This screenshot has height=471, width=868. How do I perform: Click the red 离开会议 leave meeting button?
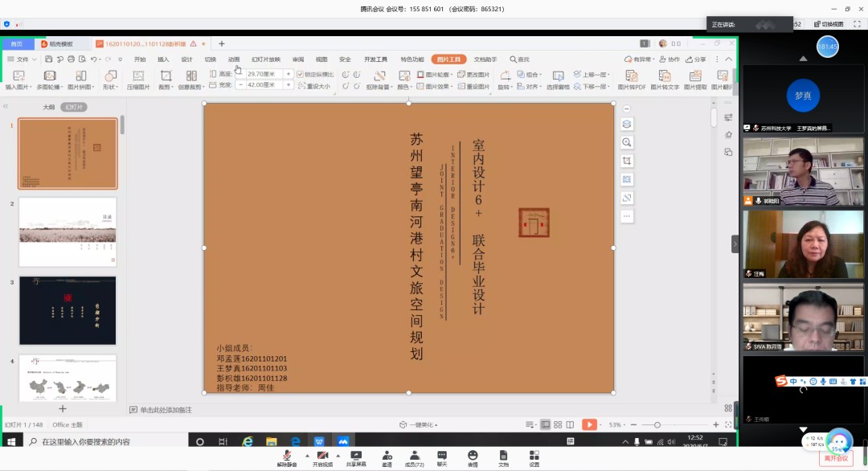pyautogui.click(x=836, y=458)
